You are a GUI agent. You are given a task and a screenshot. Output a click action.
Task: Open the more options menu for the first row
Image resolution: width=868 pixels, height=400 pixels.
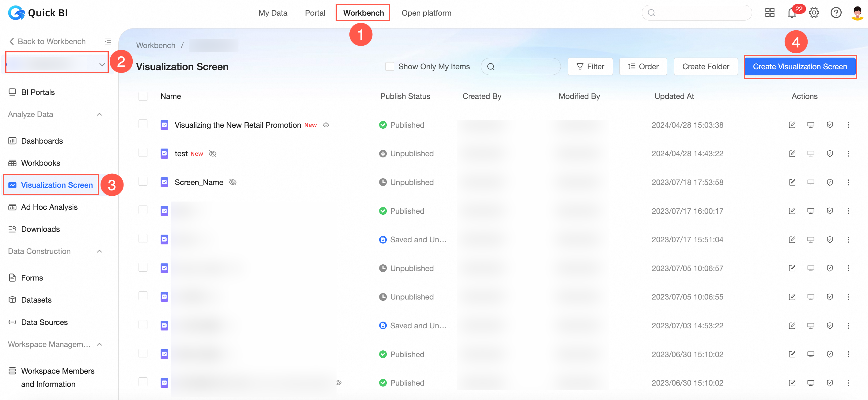[848, 125]
